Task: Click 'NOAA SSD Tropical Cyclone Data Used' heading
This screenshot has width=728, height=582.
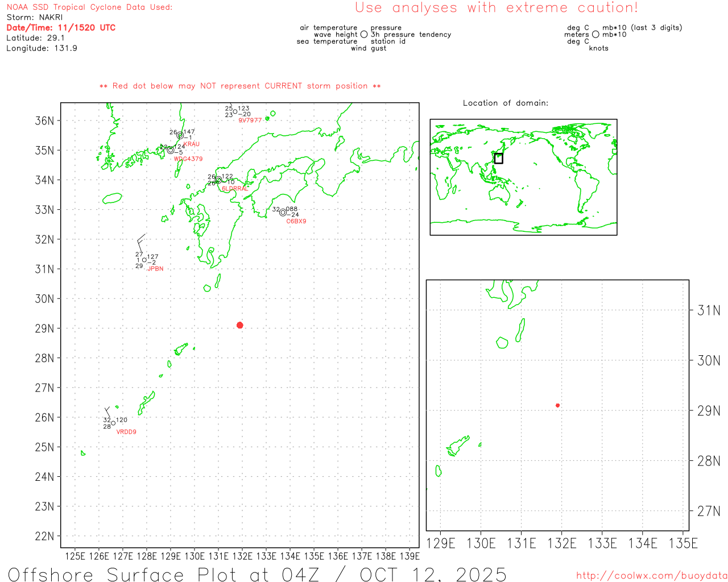Action: point(89,7)
